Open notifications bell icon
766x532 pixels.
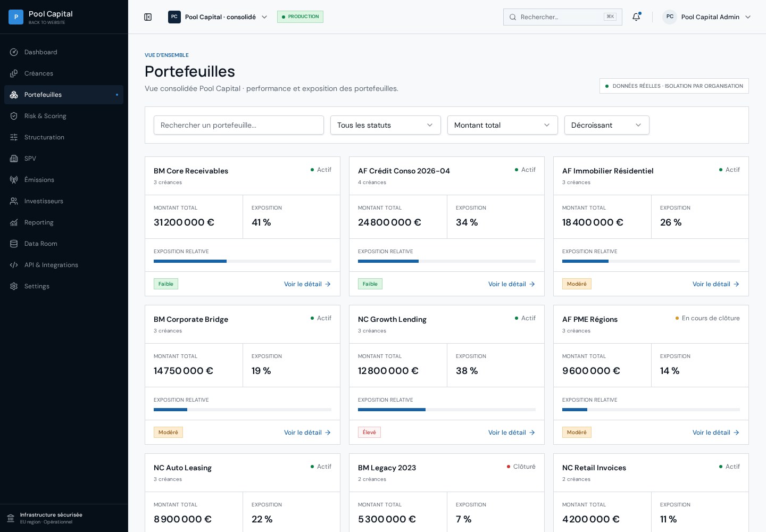(x=636, y=17)
